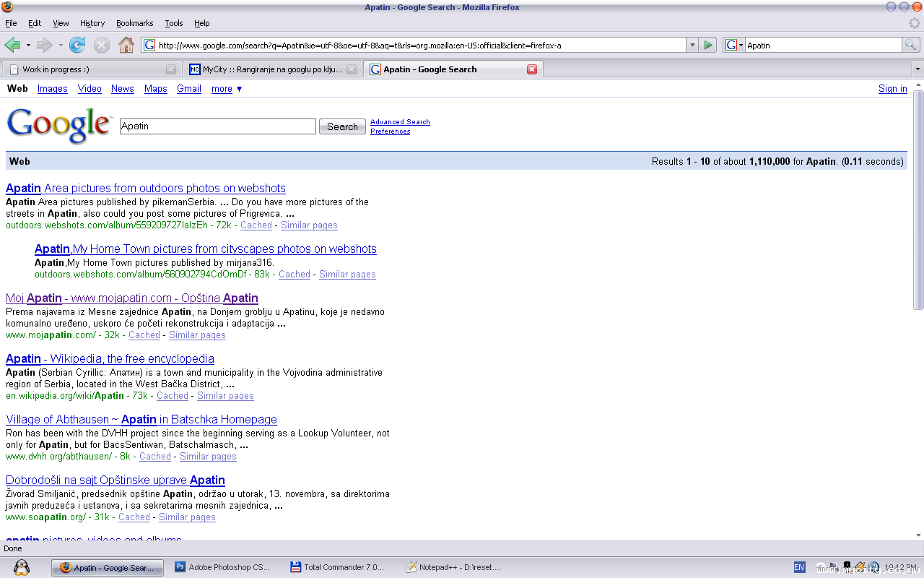Screen dimensions: 924x578
Task: Open the Edit menu
Action: [35, 23]
